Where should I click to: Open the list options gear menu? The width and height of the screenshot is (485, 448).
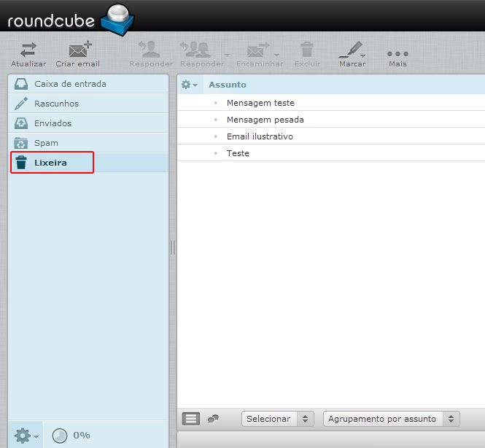coord(189,85)
